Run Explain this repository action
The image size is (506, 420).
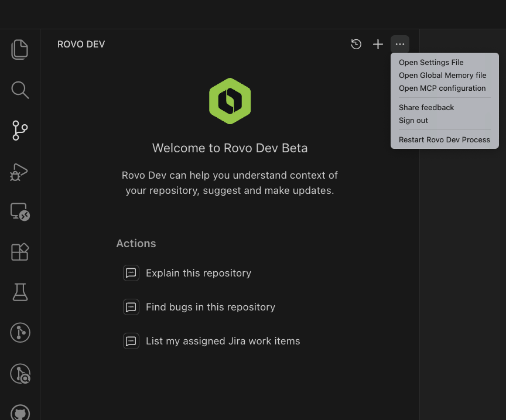(x=199, y=273)
